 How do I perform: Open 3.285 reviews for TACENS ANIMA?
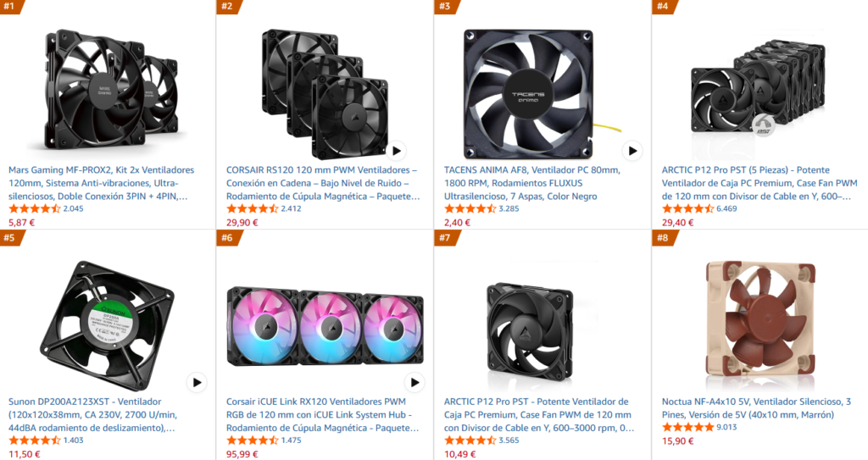(x=509, y=208)
